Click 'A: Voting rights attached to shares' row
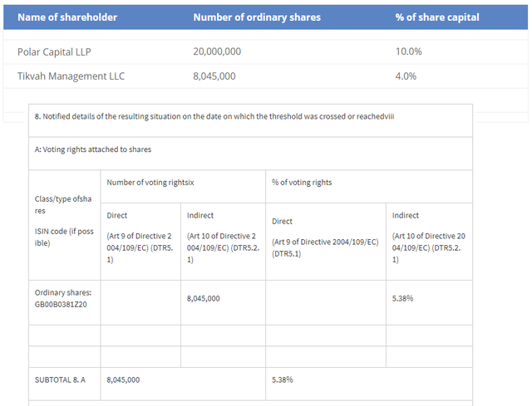Viewport: 532px width, 406px height. (250, 154)
